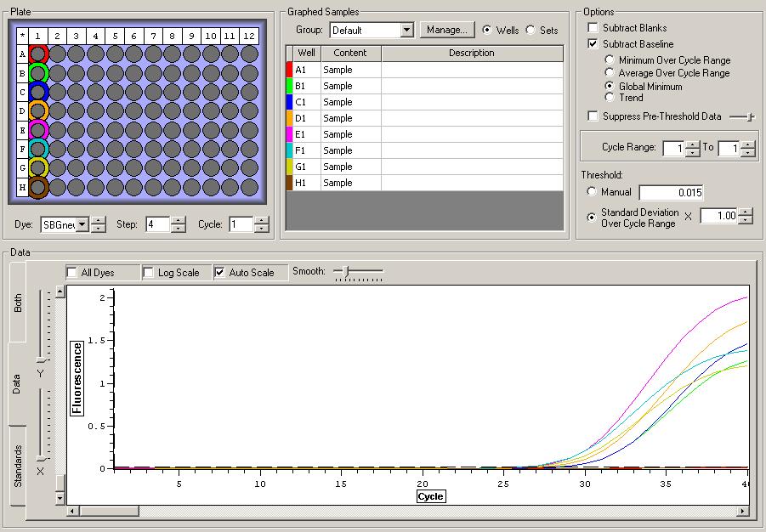
Task: Select plate row header A
Action: tap(22, 54)
